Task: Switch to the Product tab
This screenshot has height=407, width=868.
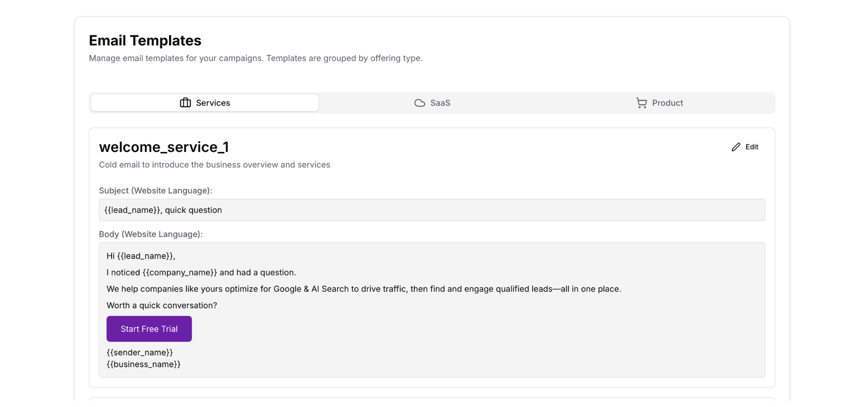Action: [x=659, y=103]
